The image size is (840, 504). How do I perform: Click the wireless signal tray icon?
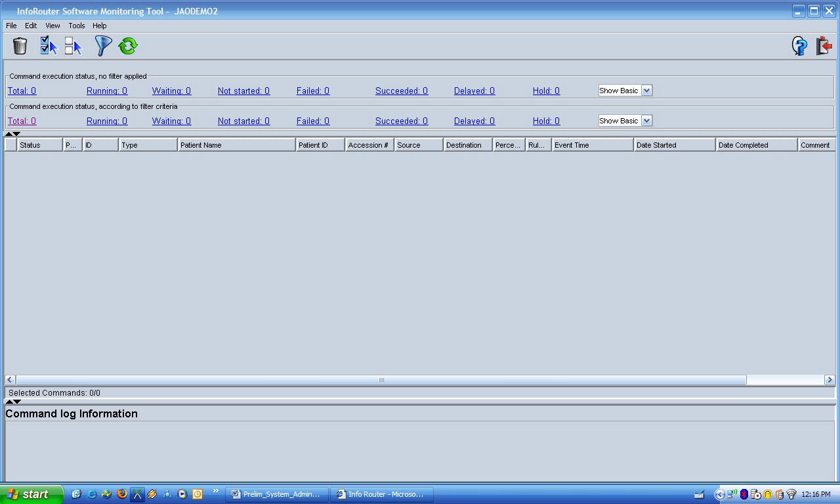point(791,494)
